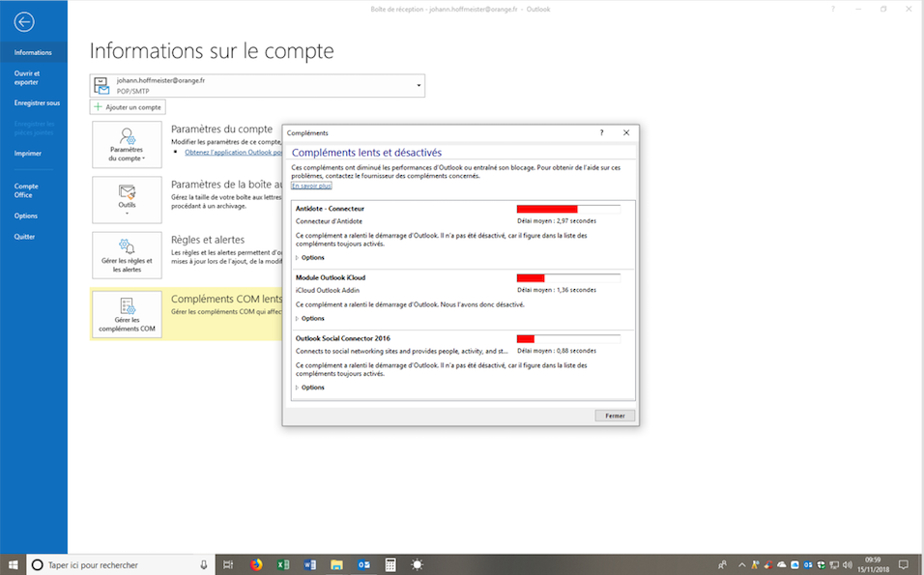Select Imprimer in the left menu
Viewport: 924px width, 575px height.
(x=28, y=153)
